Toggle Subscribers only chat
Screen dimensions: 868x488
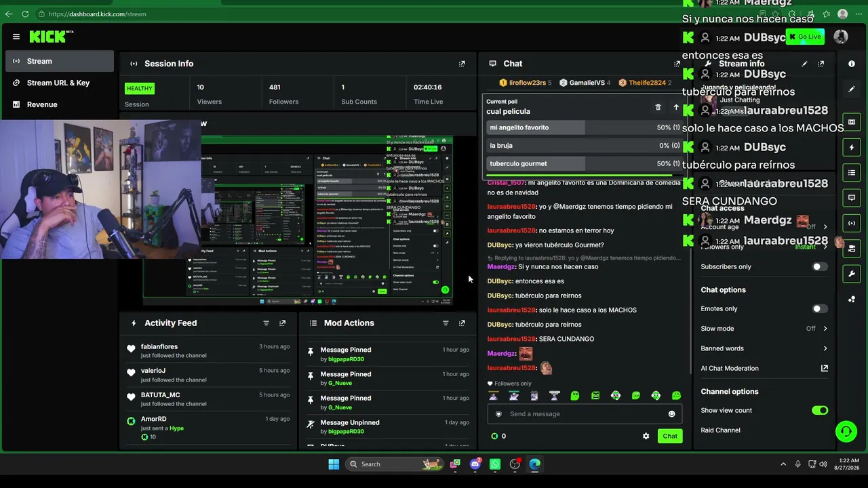(820, 266)
